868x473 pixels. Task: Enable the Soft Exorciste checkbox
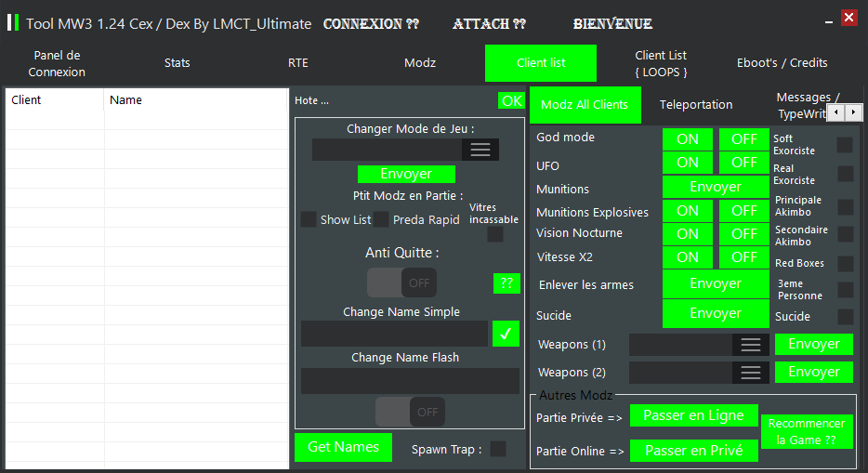[x=845, y=145]
